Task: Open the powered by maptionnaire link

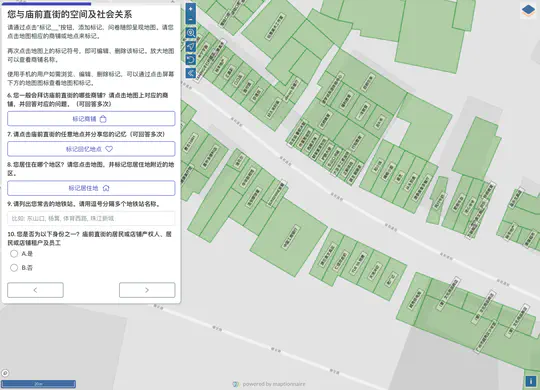Action: pos(269,384)
